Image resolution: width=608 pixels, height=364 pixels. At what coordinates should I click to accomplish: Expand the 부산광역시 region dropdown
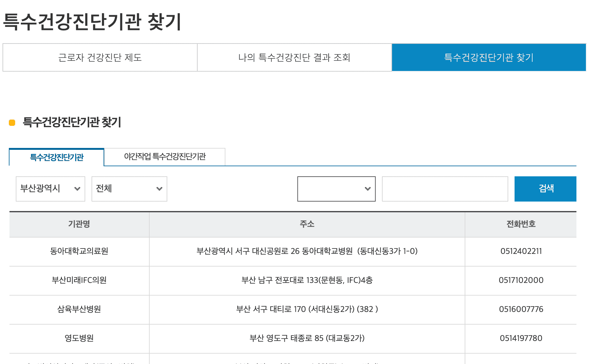click(x=51, y=189)
